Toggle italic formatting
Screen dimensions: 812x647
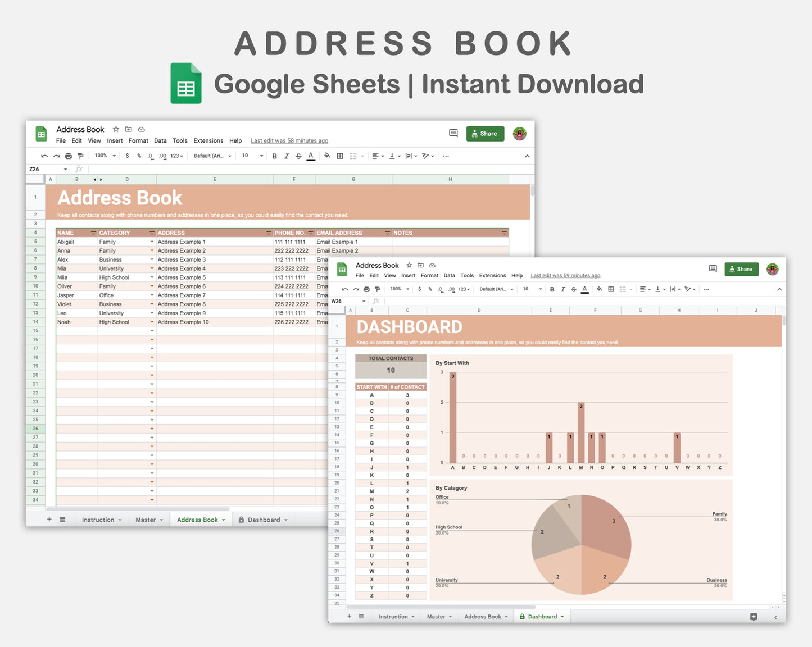tap(286, 156)
